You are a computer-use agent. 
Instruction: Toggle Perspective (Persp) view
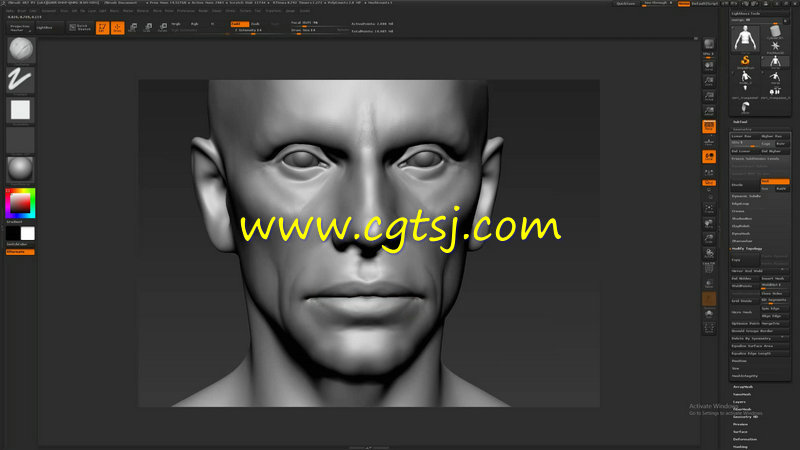click(x=709, y=127)
